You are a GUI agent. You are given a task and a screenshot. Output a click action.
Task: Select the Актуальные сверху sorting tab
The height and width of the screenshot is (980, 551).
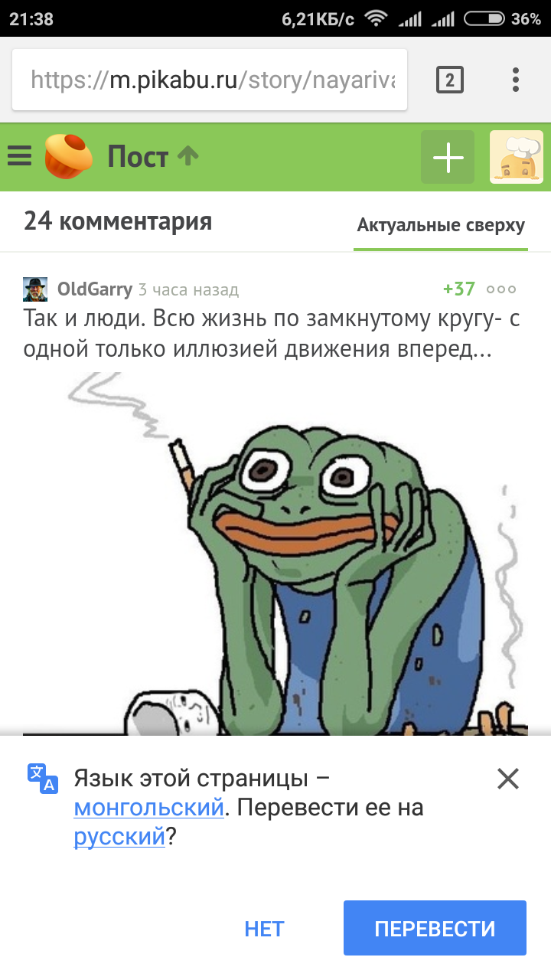441,225
